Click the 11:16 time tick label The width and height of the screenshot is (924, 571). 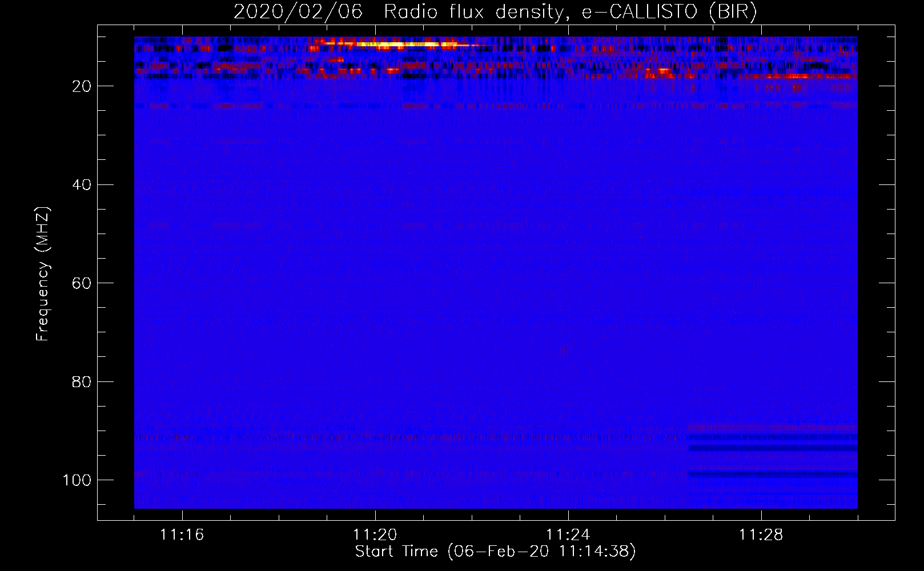[182, 535]
